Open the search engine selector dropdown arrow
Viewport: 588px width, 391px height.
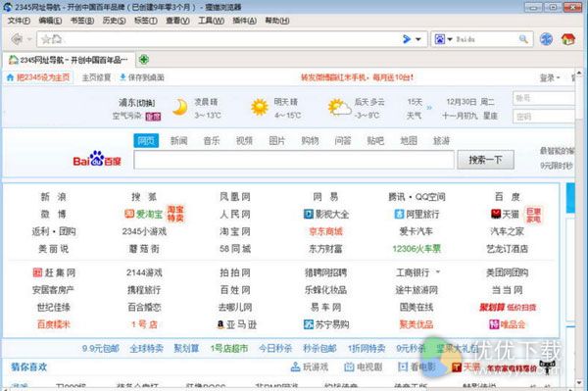coord(450,39)
